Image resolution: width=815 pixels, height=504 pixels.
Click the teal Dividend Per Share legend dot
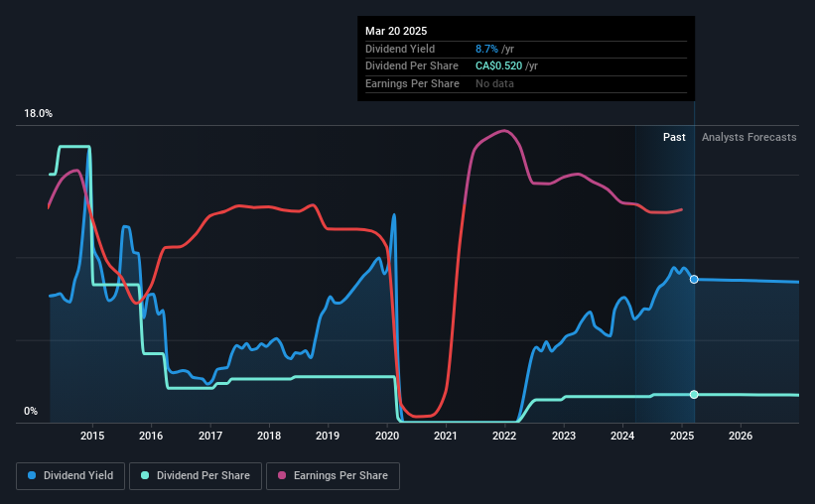[145, 475]
